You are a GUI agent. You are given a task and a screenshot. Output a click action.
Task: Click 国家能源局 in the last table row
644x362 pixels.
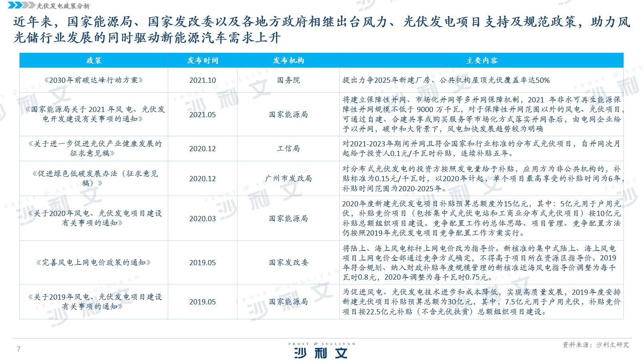point(289,302)
